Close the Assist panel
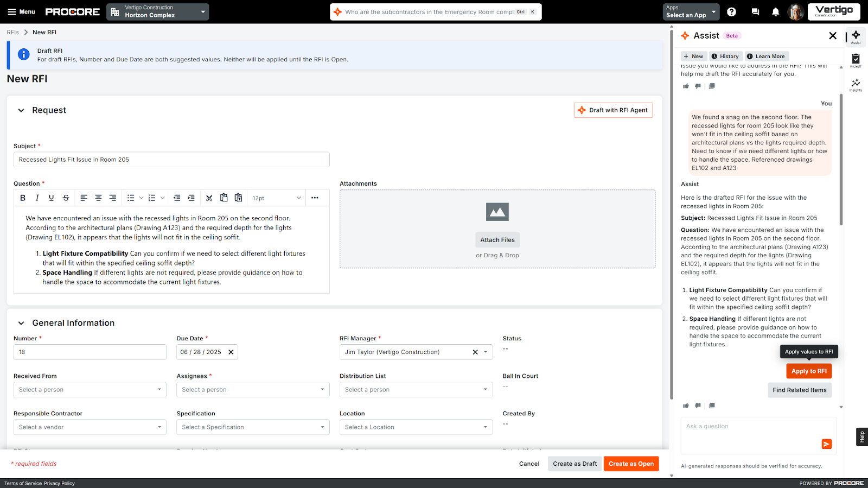This screenshot has width=868, height=488. 833,36
